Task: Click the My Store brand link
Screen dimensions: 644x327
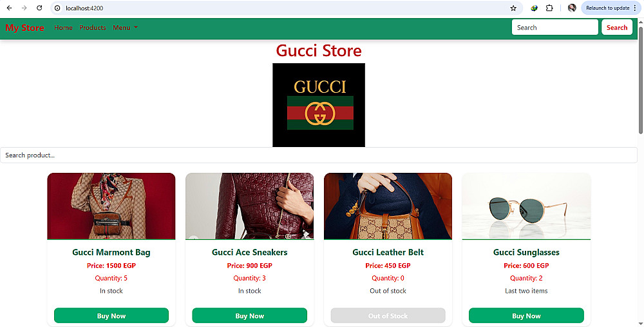Action: (24, 28)
